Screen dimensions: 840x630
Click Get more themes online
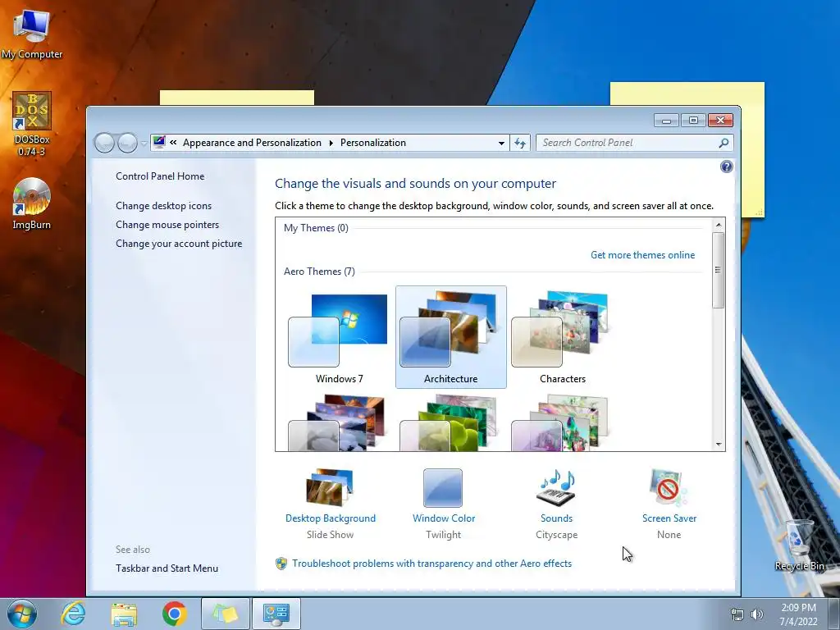pyautogui.click(x=642, y=255)
